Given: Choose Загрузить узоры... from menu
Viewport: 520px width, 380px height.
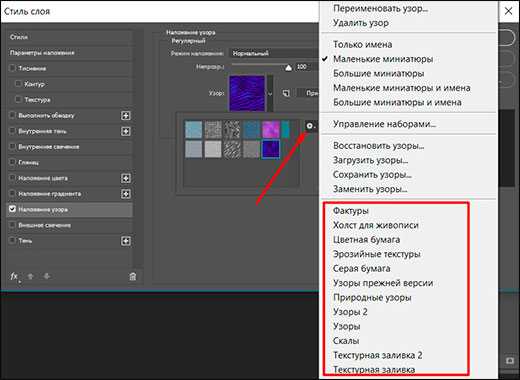Looking at the screenshot, I should point(371,160).
